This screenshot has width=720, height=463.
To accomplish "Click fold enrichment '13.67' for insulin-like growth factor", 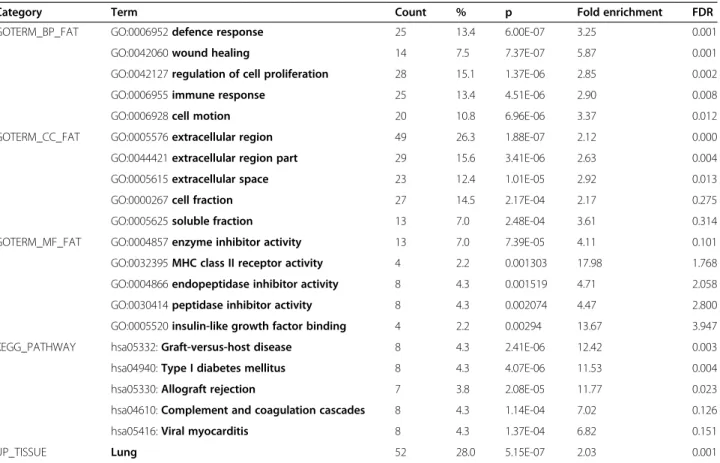I will point(590,326).
